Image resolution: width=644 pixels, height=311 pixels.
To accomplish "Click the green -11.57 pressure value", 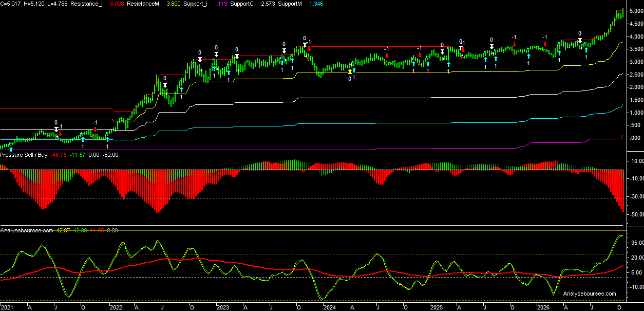I will pos(79,155).
